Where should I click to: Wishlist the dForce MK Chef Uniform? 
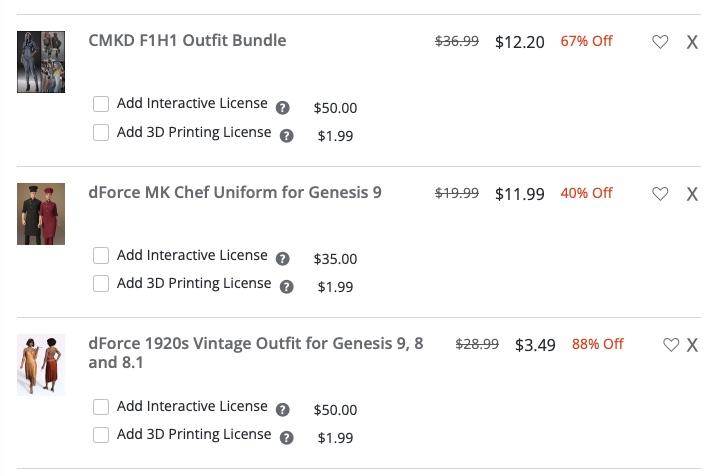point(660,194)
